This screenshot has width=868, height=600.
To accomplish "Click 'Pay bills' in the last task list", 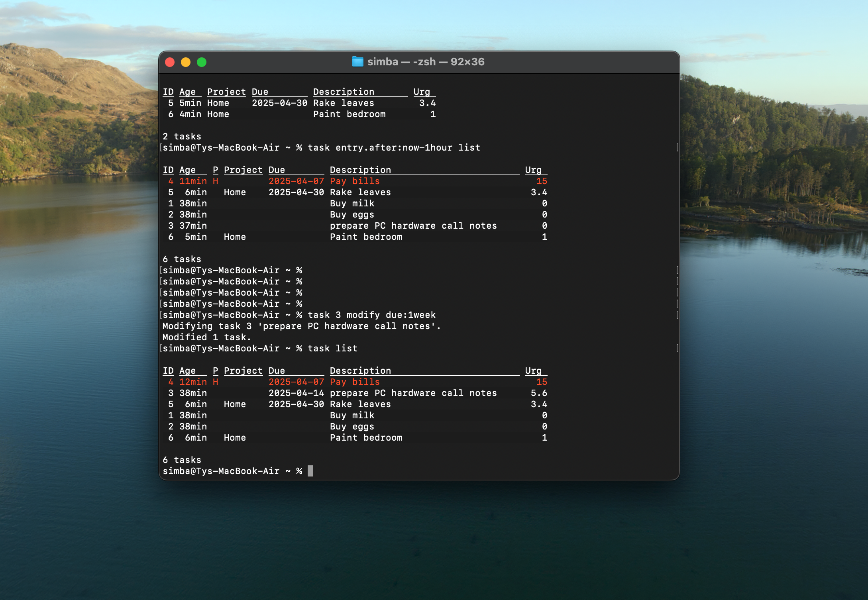I will click(354, 382).
